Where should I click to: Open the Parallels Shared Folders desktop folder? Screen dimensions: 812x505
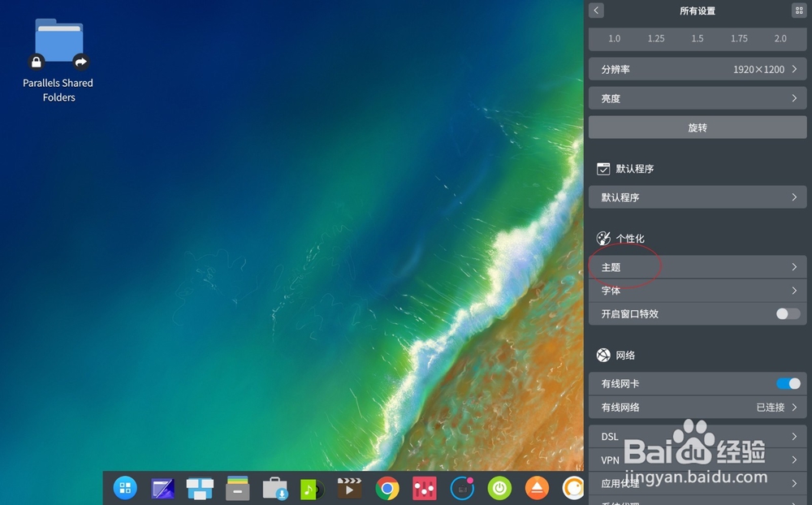point(57,41)
